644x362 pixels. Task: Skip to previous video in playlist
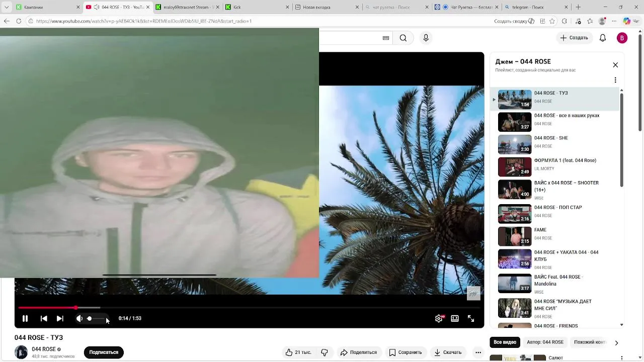pos(44,318)
